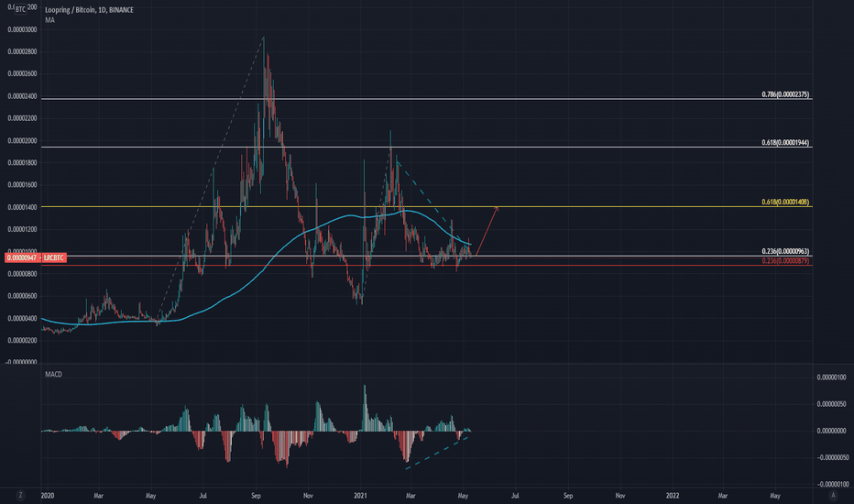Image resolution: width=854 pixels, height=504 pixels.
Task: Click the Nov label before 2021
Action: tap(308, 496)
